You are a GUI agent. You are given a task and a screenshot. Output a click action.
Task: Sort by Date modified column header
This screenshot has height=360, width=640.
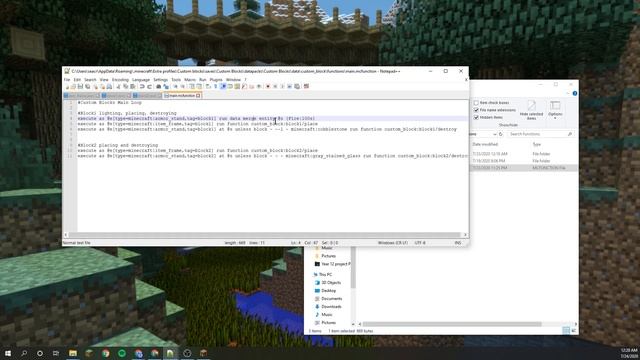pos(485,144)
